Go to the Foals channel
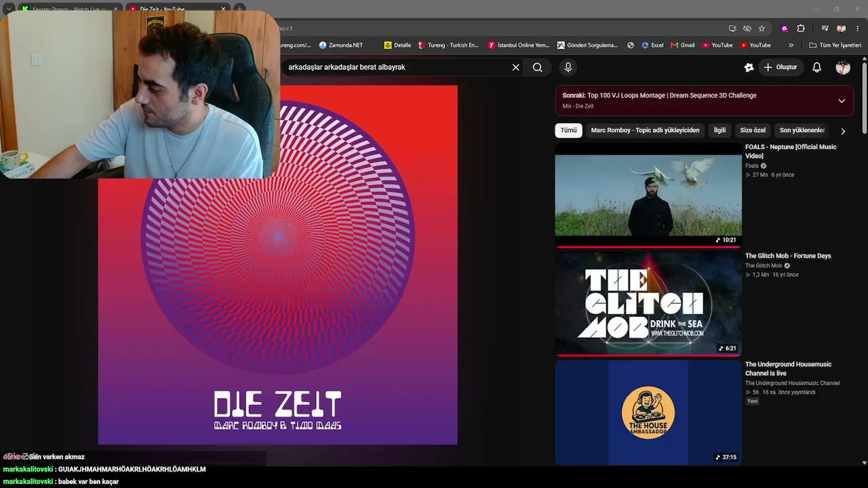The image size is (868, 488). 752,166
